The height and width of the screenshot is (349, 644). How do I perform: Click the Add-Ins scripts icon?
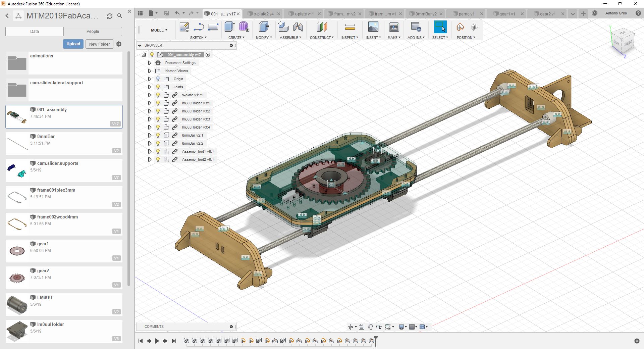416,27
